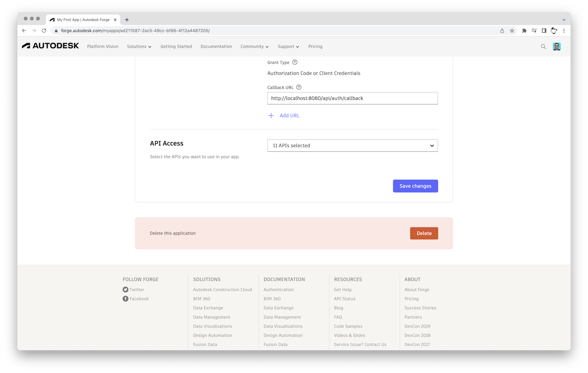Image resolution: width=588 pixels, height=373 pixels.
Task: Open the FAQ footer link
Action: click(338, 317)
